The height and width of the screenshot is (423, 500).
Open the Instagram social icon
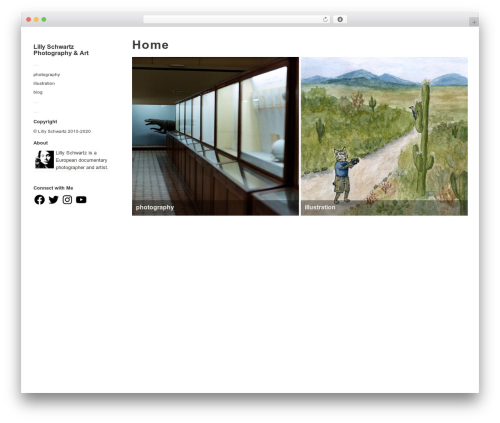pos(67,200)
